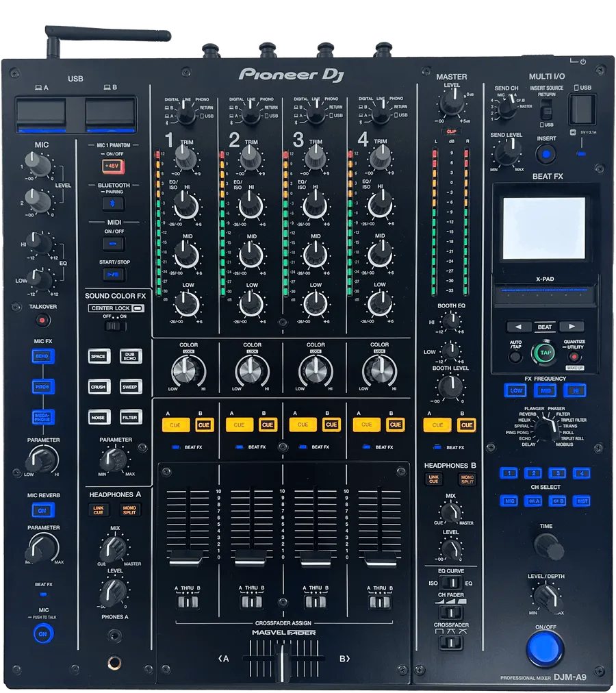
Task: Select the CRUSH sound color FX
Action: [x=99, y=387]
